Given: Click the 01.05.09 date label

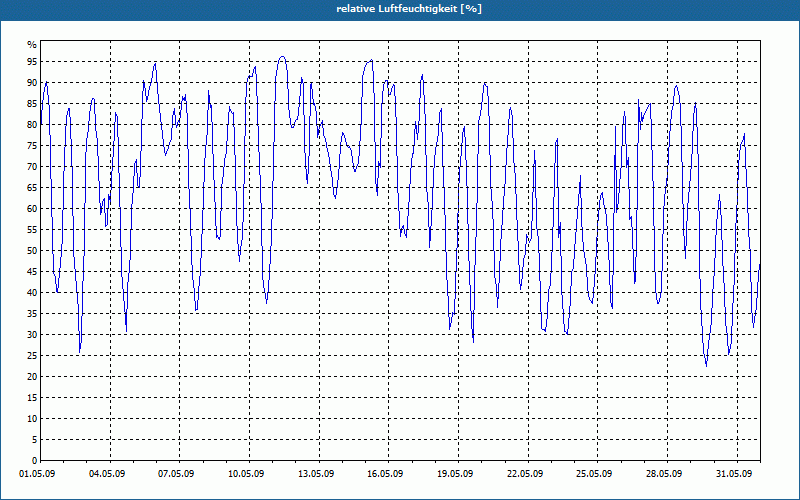Looking at the screenshot, I should 37,474.
